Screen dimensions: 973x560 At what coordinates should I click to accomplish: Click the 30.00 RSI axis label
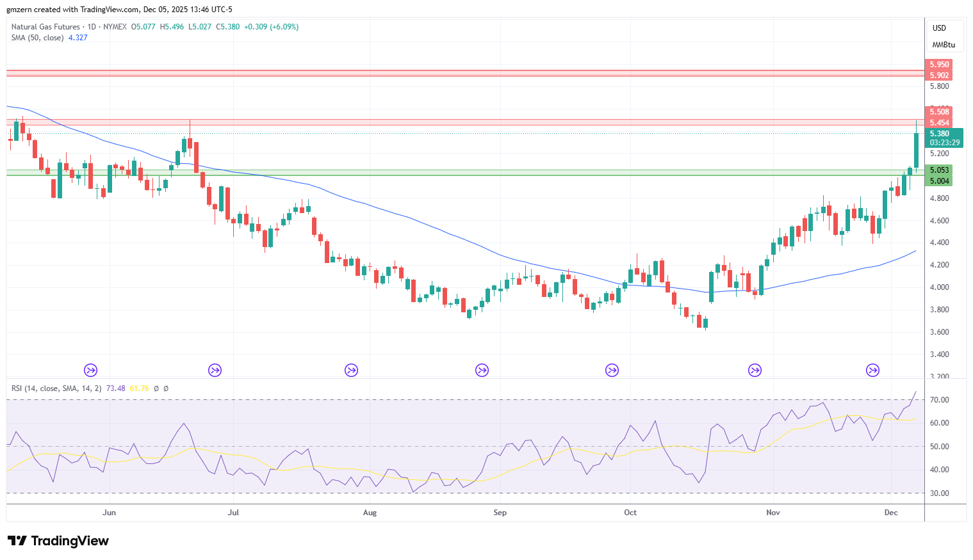click(x=940, y=493)
